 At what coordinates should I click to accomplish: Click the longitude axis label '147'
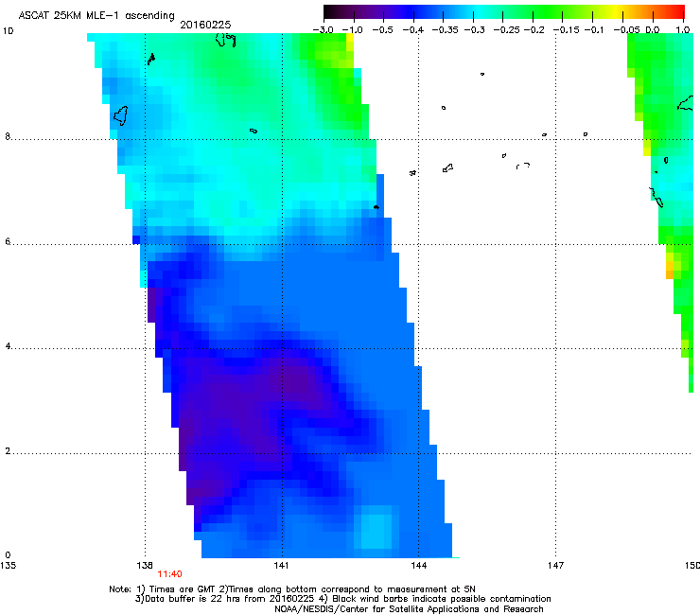pos(555,566)
